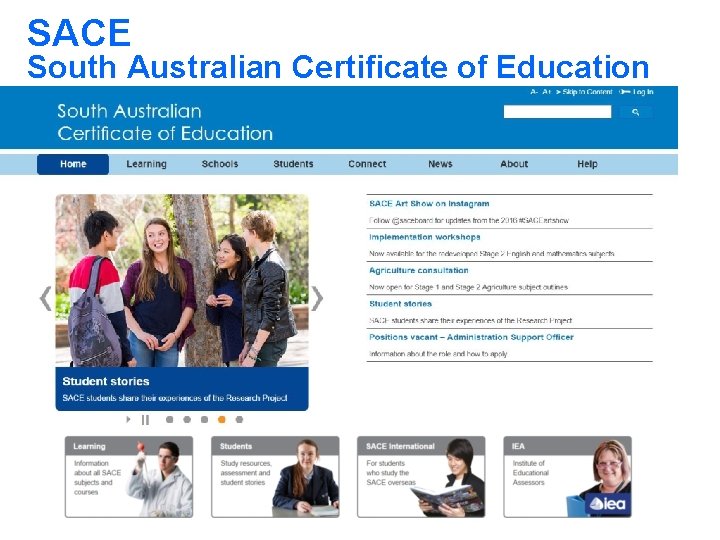Jump to second slide dot
This screenshot has width=720, height=540.
187,419
